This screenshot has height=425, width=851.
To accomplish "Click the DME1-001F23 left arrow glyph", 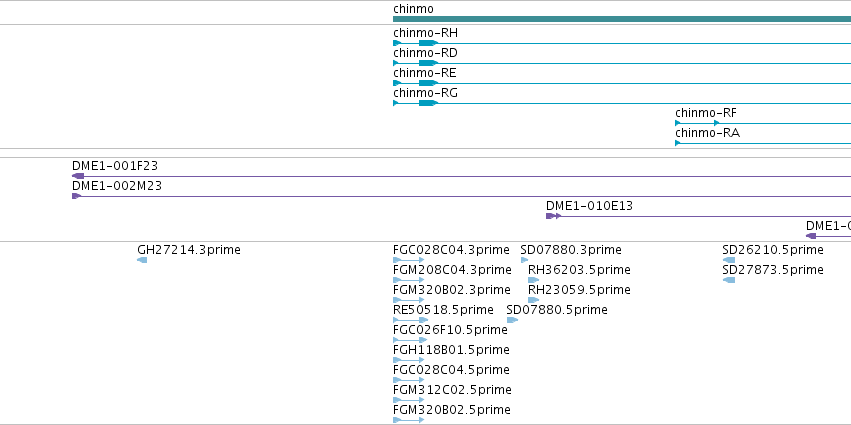I will point(78,176).
